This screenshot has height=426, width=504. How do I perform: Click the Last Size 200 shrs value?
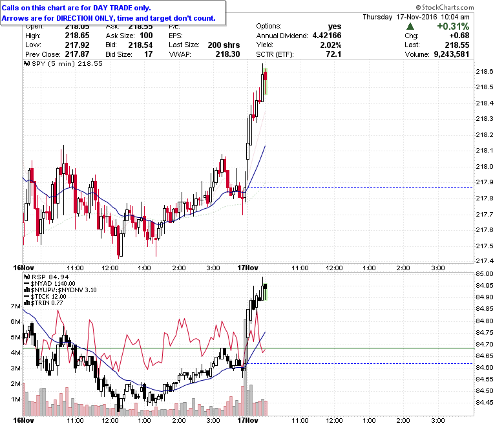point(224,45)
